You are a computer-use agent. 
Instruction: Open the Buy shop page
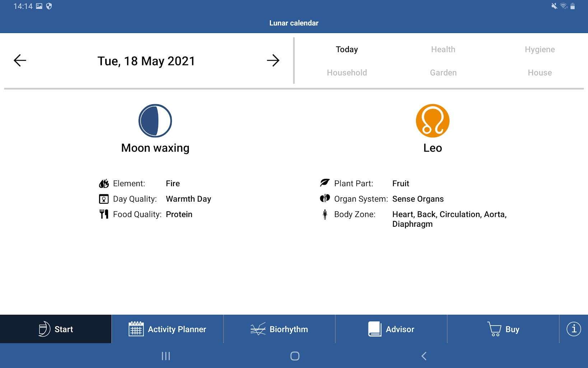pos(503,329)
